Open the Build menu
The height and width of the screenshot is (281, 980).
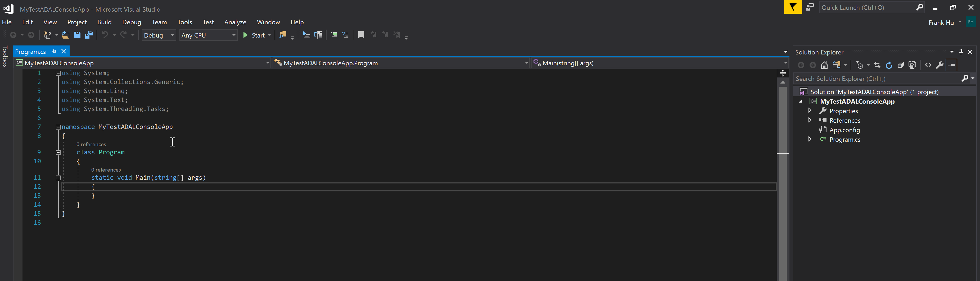pos(104,22)
